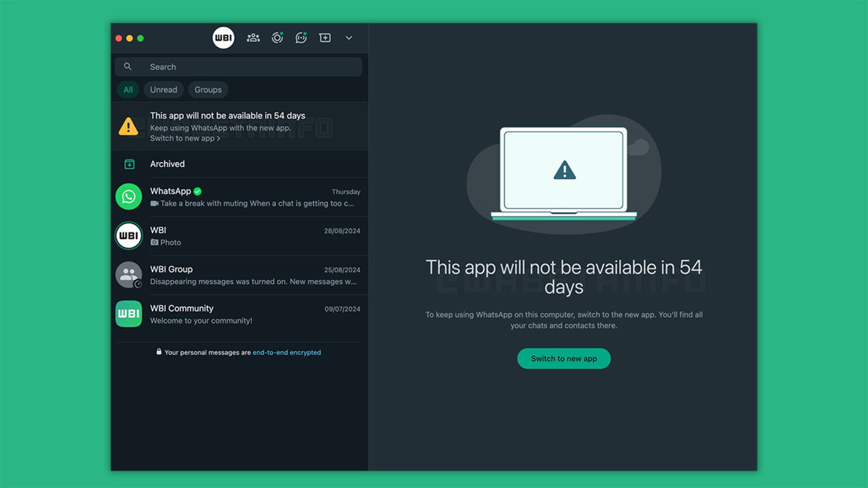The height and width of the screenshot is (488, 868).
Task: Expand the top menu chevron
Action: 348,38
